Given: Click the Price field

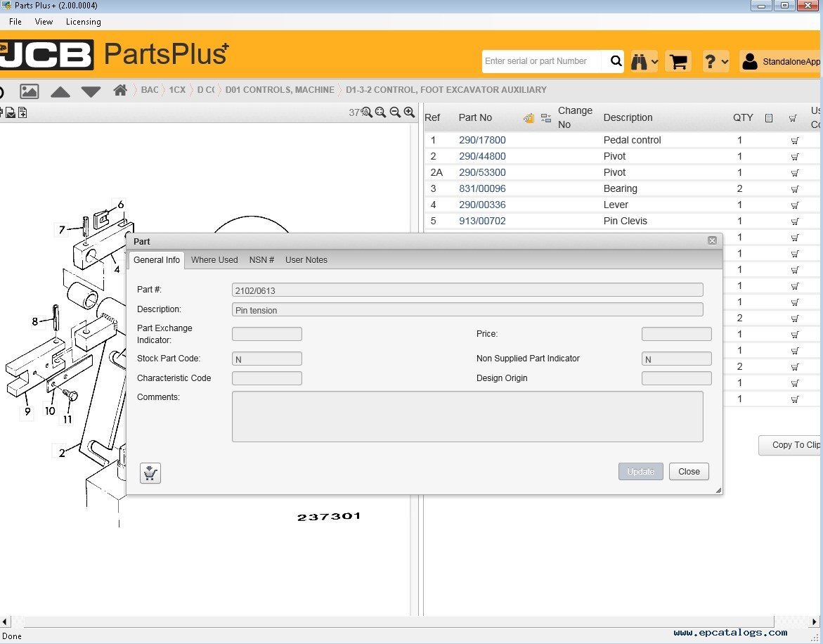Looking at the screenshot, I should point(677,334).
